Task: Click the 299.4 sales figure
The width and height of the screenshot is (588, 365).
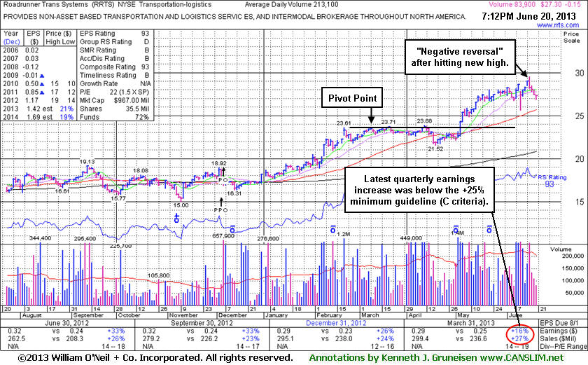Action: 419,339
